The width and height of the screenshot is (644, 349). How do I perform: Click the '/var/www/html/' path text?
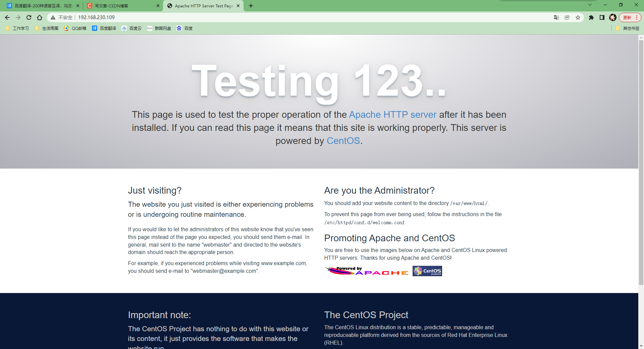(x=469, y=203)
